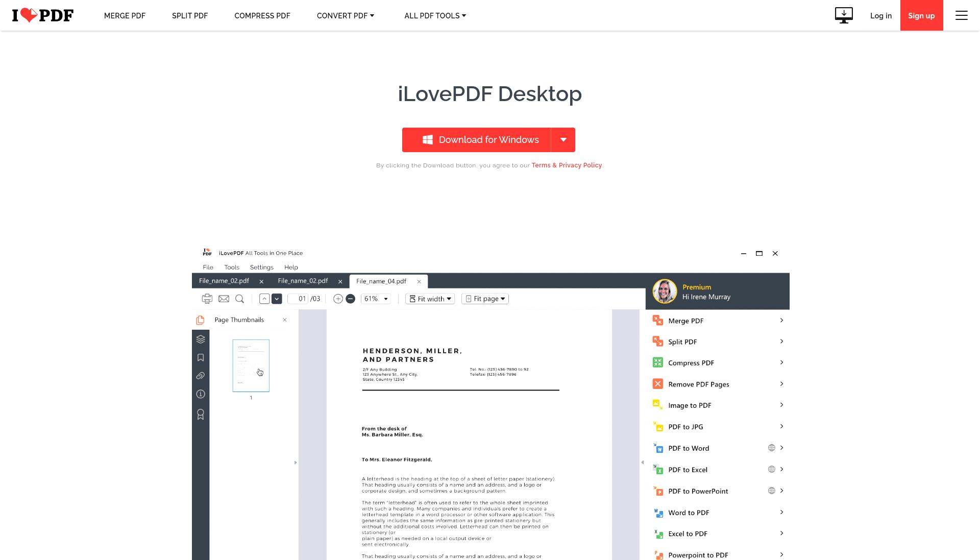This screenshot has height=560, width=980.
Task: Expand the Compress PDF chevron
Action: coord(781,362)
